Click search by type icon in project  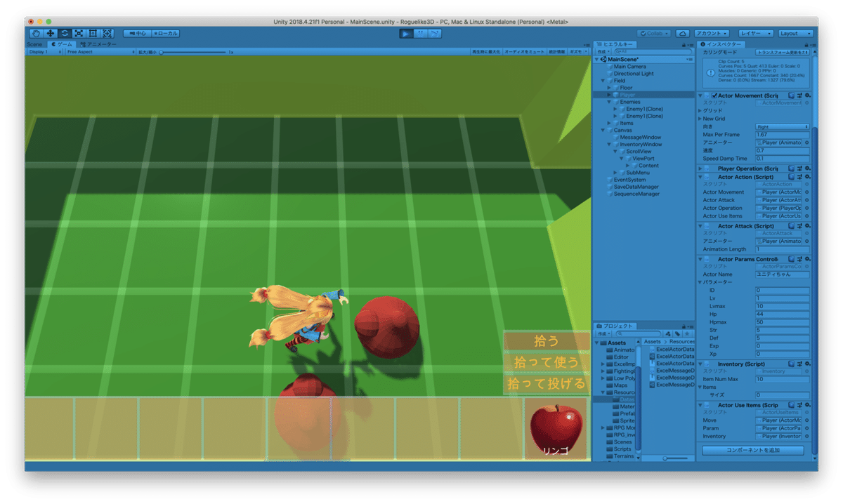(x=668, y=333)
